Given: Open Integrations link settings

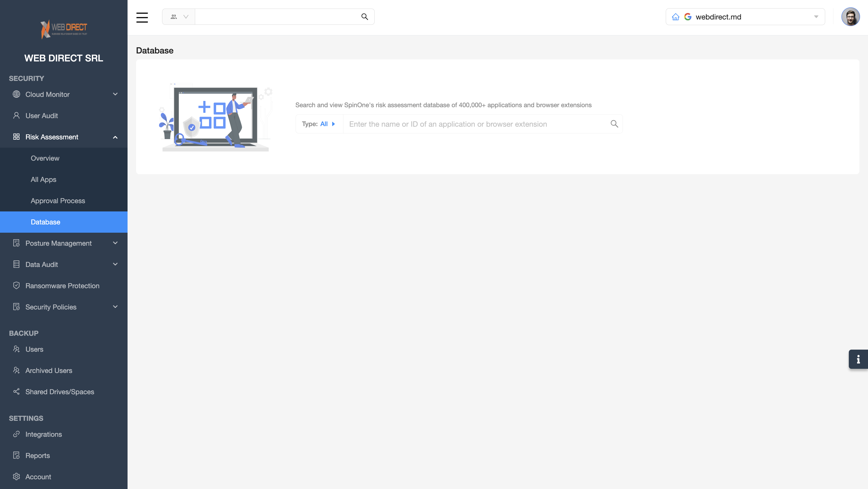Looking at the screenshot, I should coord(43,434).
